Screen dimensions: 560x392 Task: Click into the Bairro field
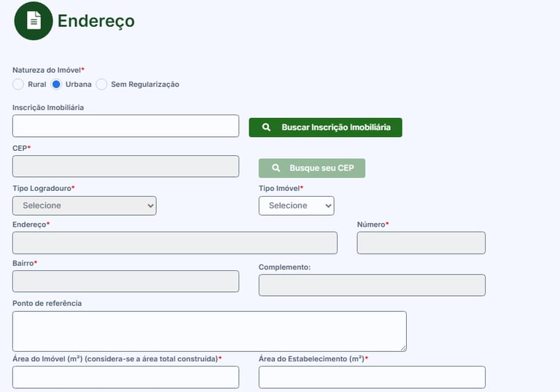click(x=125, y=281)
